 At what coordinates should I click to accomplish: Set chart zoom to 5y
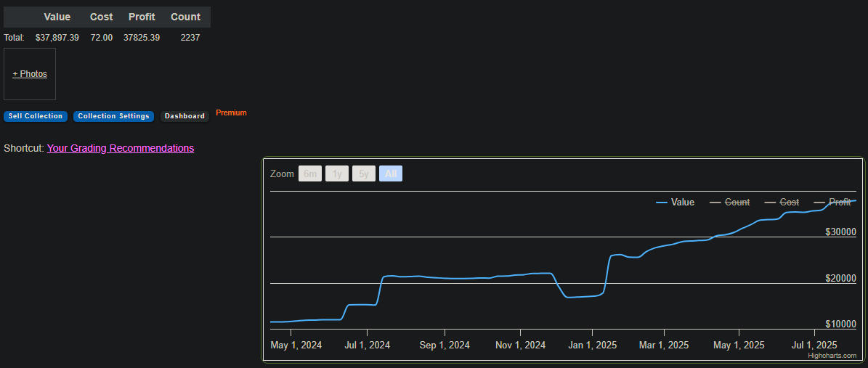click(x=364, y=173)
